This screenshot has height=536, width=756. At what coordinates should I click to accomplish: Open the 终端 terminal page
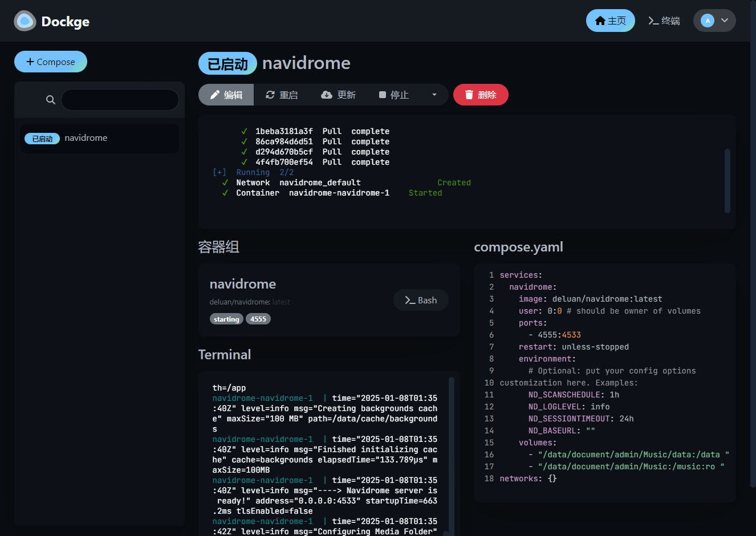664,21
